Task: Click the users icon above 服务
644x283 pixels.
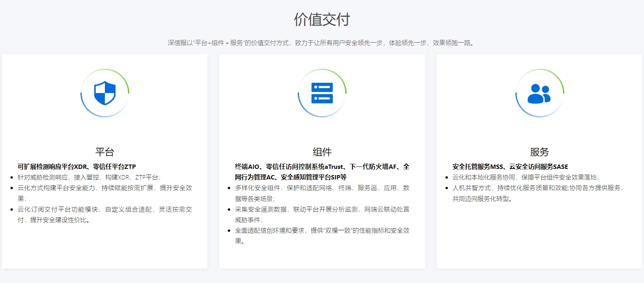Action: click(x=539, y=94)
